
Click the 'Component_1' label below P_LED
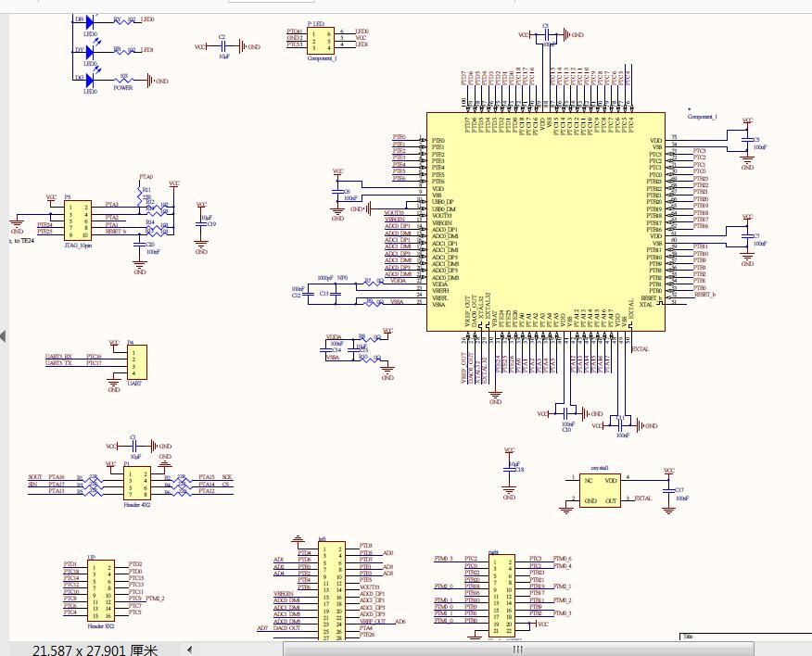pos(322,58)
